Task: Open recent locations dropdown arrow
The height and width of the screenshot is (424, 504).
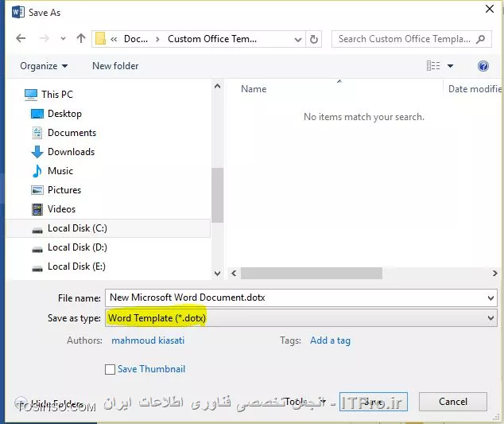Action: (x=63, y=39)
